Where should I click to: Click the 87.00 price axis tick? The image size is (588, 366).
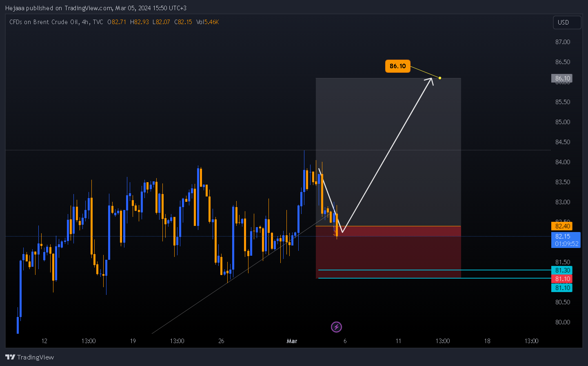click(563, 42)
